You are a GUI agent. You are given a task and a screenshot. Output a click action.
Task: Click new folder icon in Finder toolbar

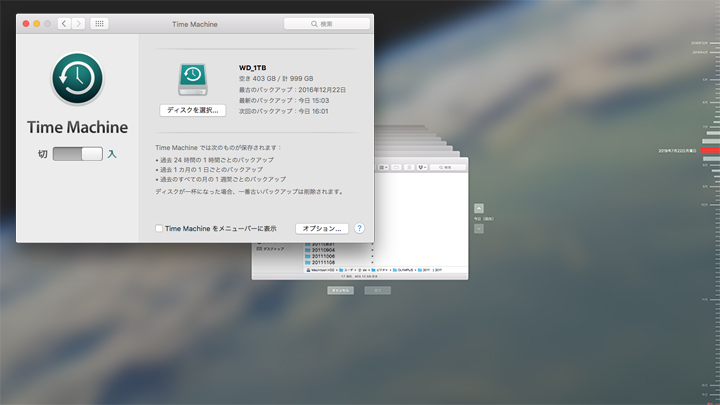click(x=396, y=167)
